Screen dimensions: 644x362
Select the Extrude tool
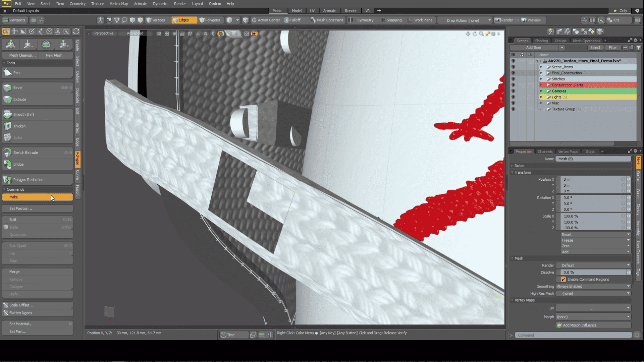coord(19,100)
